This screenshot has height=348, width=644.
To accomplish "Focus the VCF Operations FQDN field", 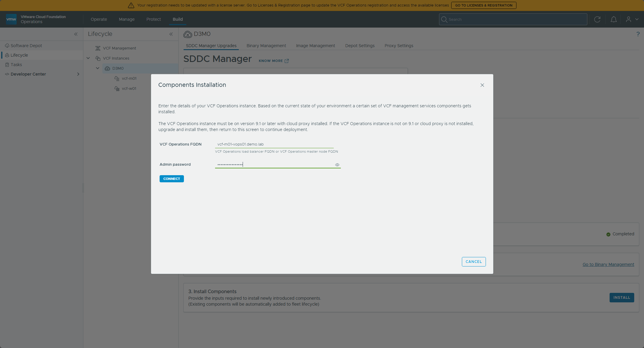I will pos(274,144).
